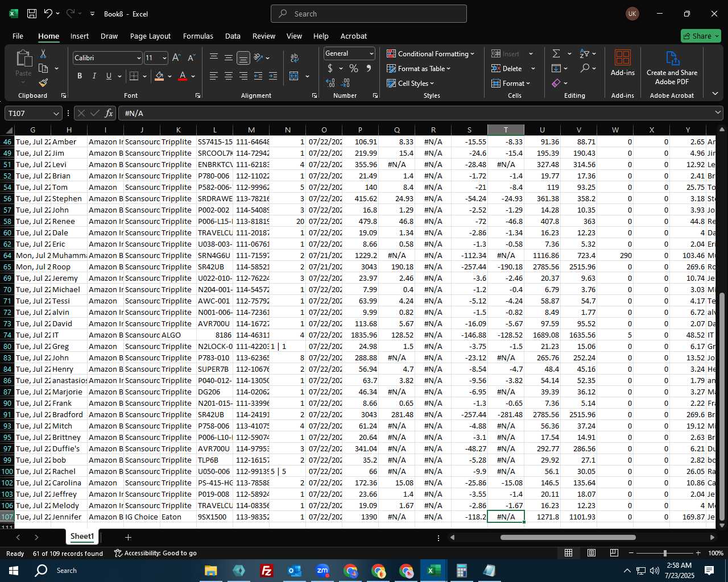Image resolution: width=728 pixels, height=582 pixels.
Task: Click the Wrap Text icon
Action: 295,57
